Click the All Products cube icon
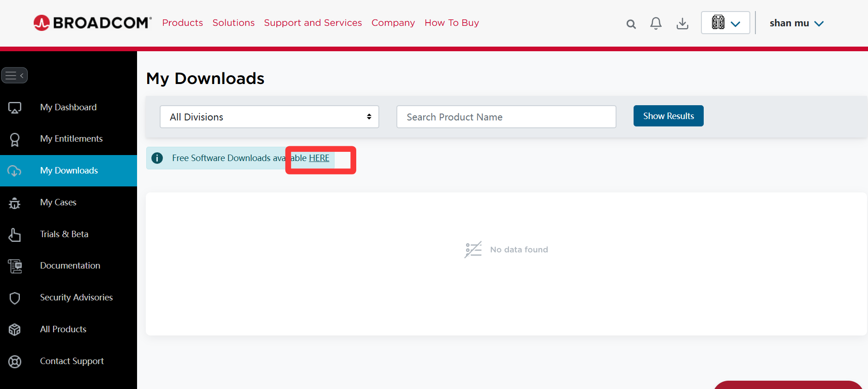Screen dimensions: 868x389 tap(15, 329)
